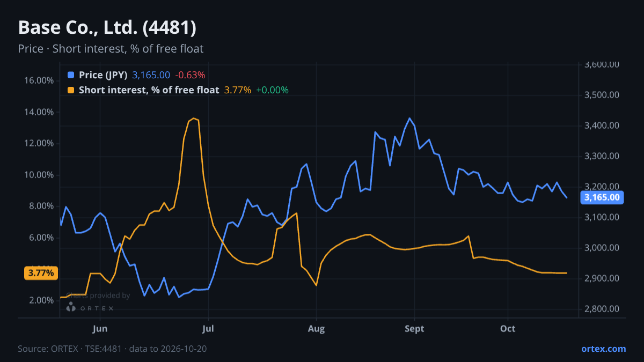Click the 2.00% left axis label
644x362 pixels.
coord(41,300)
